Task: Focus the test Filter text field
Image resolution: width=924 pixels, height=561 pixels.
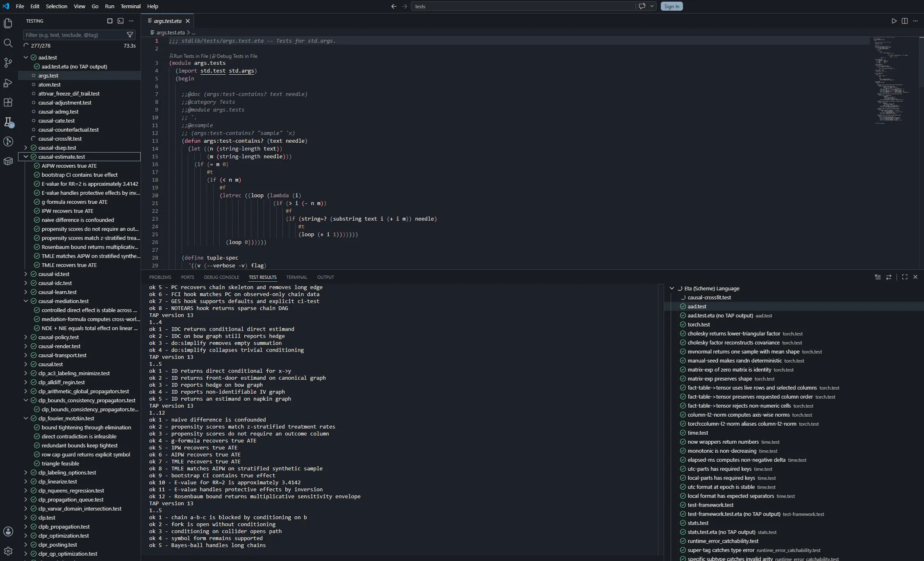Action: pyautogui.click(x=74, y=35)
